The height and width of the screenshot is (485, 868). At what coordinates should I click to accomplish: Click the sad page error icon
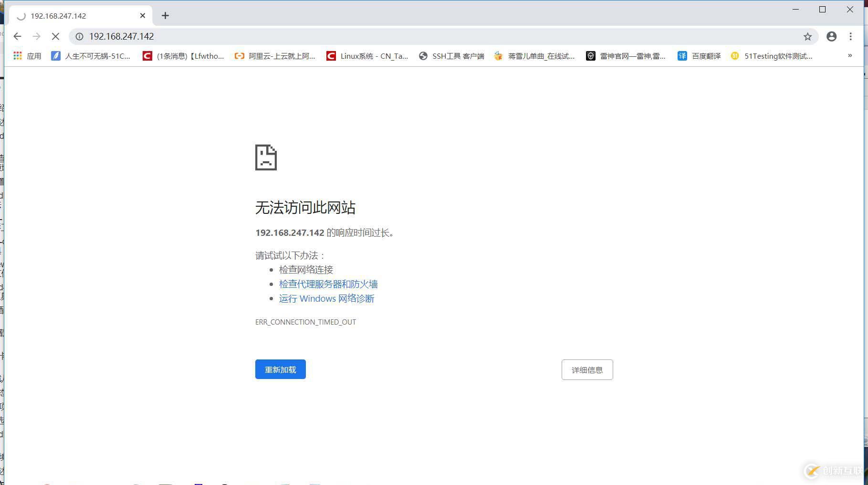pos(266,157)
